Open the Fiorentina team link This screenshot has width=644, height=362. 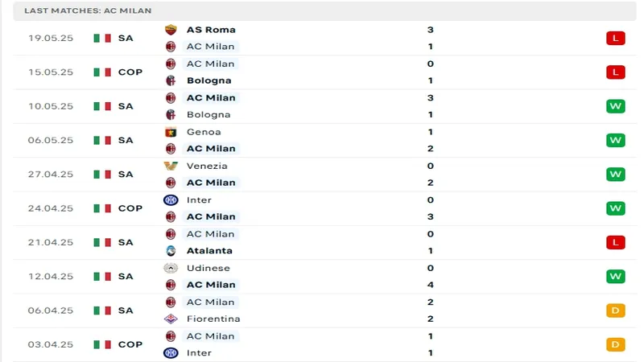click(213, 319)
